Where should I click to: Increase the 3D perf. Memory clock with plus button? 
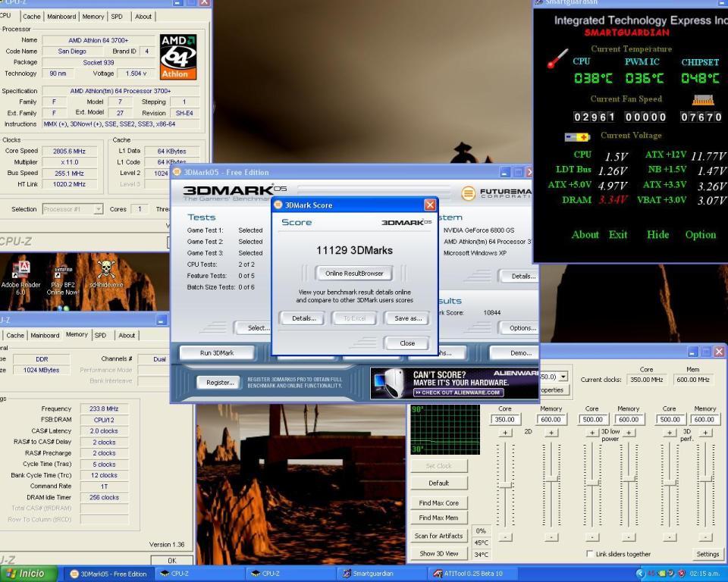tap(705, 433)
